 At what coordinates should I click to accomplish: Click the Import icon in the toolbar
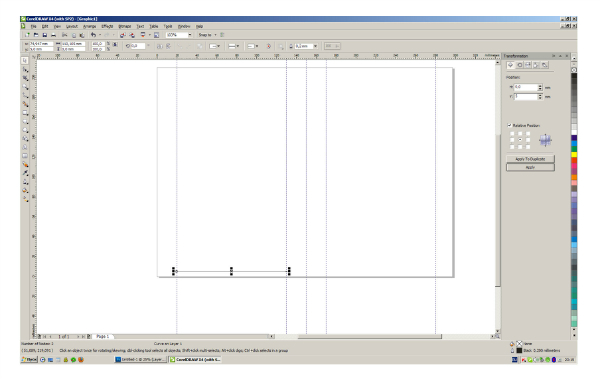122,35
